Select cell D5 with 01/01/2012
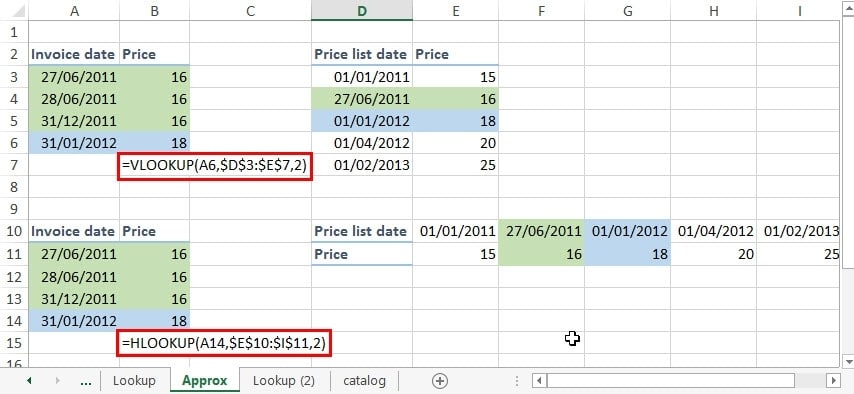854x394 pixels. [x=362, y=120]
